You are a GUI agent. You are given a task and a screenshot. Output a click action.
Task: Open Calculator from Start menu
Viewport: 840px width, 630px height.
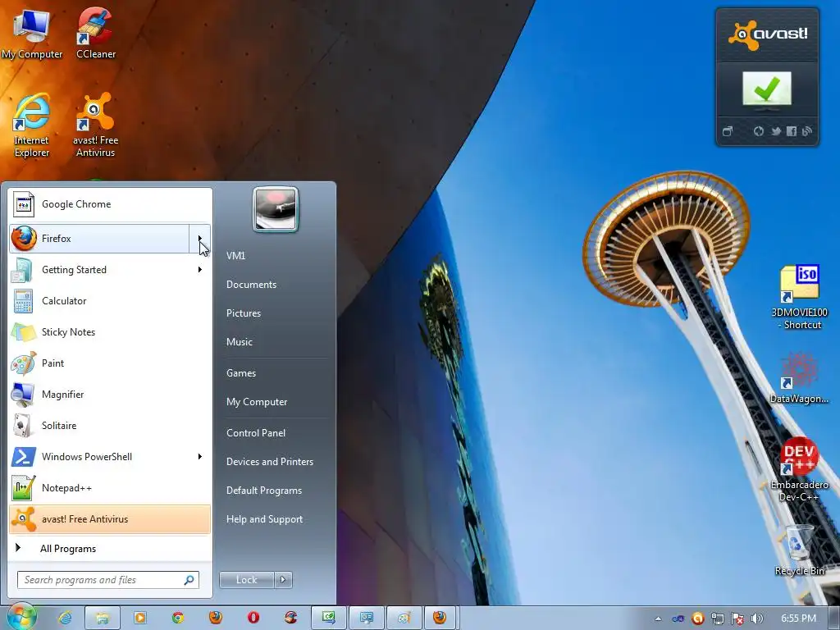110,300
